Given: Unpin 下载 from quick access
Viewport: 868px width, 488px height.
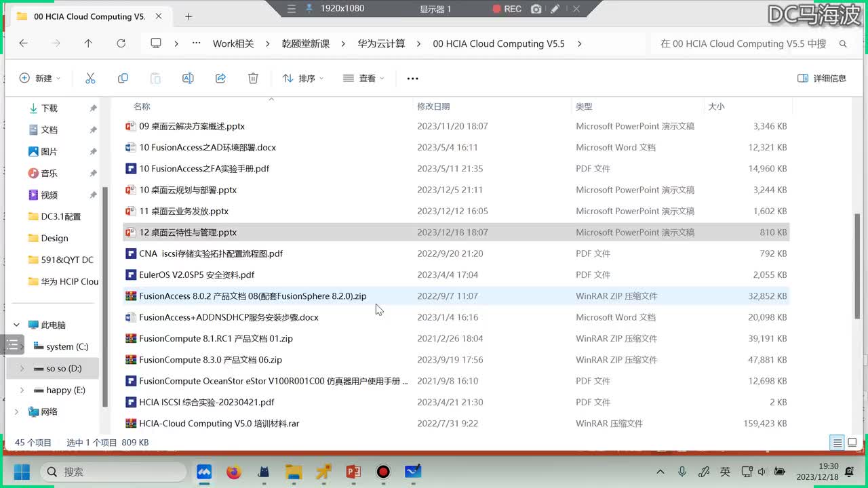Looking at the screenshot, I should (93, 108).
